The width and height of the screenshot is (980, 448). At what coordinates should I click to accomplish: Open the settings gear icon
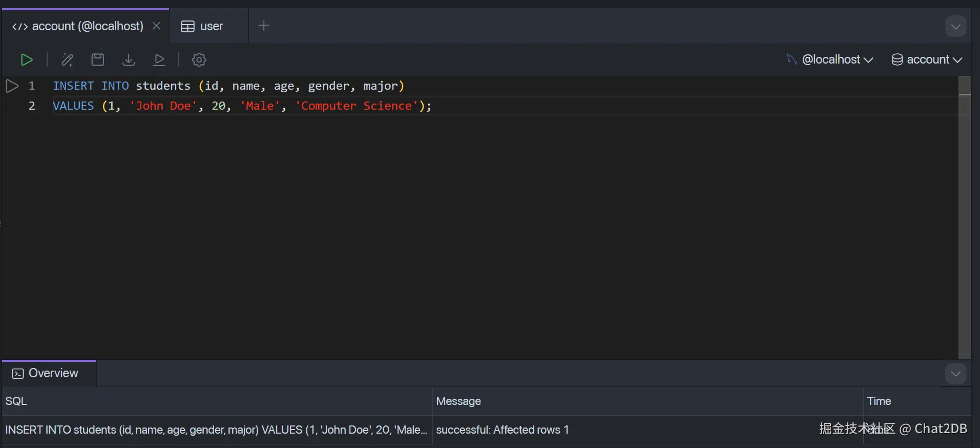click(x=199, y=60)
